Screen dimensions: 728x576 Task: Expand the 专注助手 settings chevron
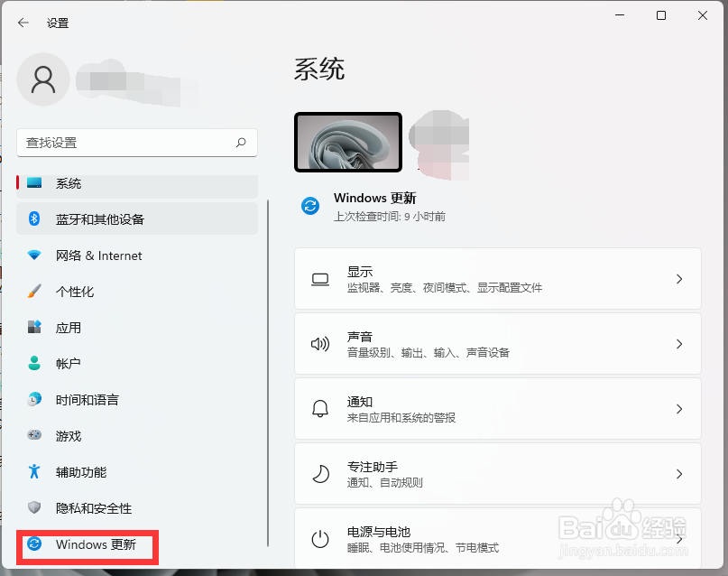679,474
